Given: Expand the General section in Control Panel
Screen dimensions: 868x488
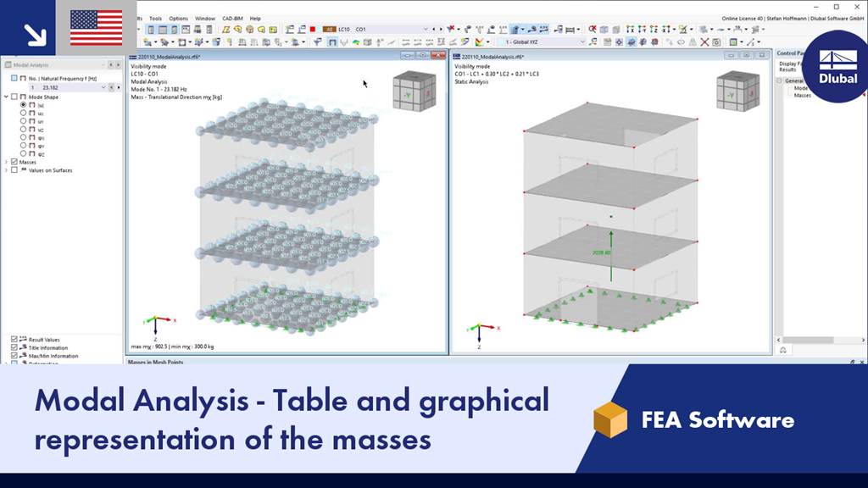Looking at the screenshot, I should (780, 80).
